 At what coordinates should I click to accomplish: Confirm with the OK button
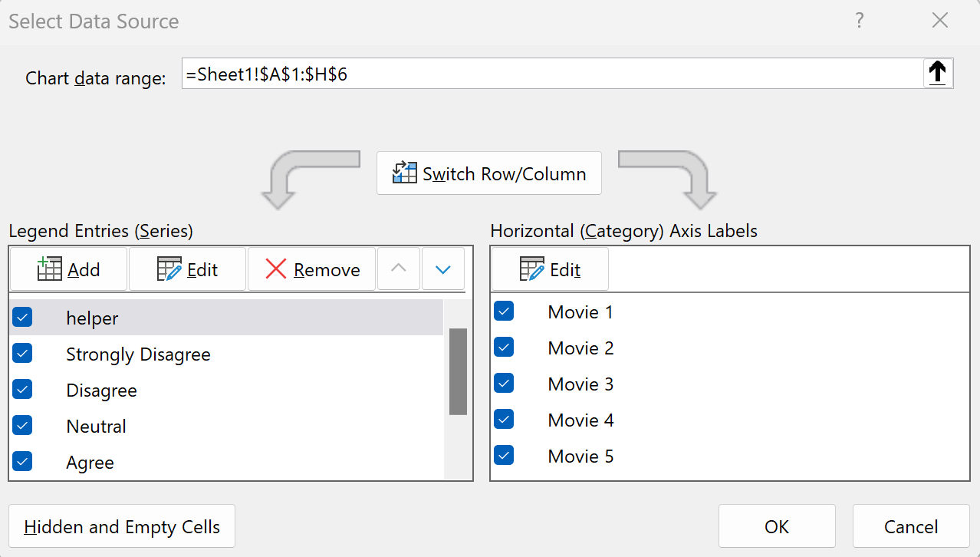(x=777, y=526)
